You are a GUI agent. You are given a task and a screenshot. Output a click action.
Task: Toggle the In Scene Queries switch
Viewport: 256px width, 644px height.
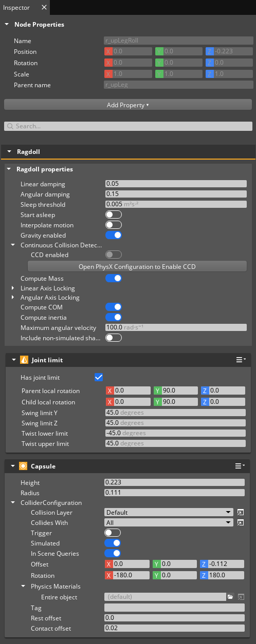point(113,553)
